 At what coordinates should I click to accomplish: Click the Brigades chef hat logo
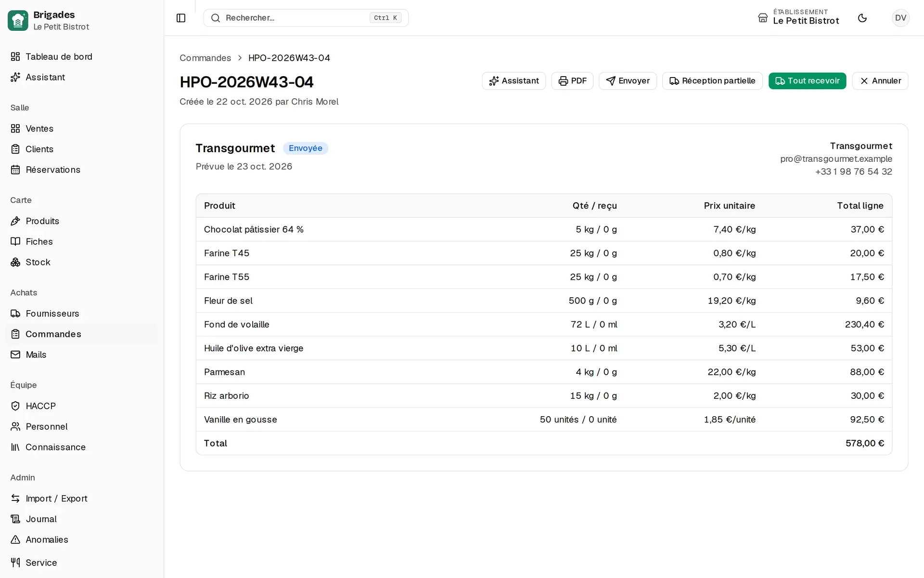[x=18, y=20]
